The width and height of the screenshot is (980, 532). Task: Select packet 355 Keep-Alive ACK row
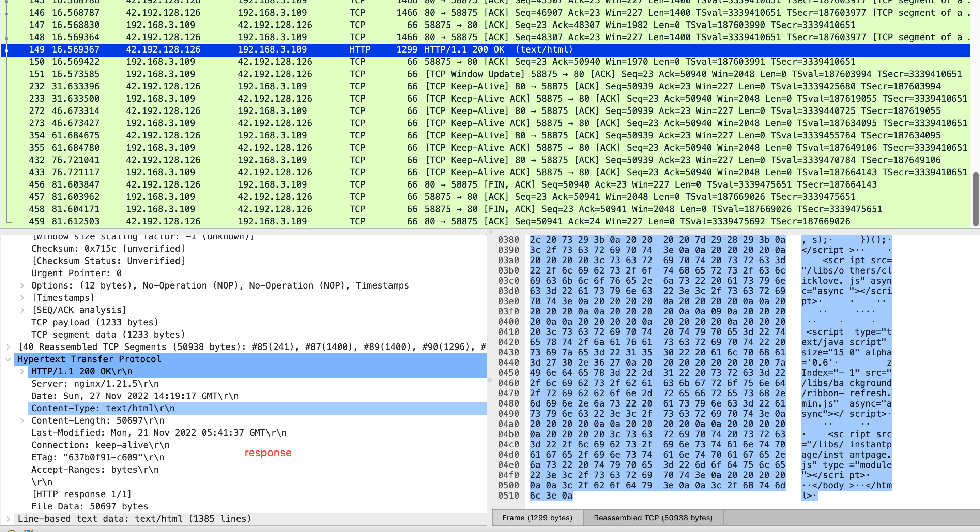pyautogui.click(x=485, y=148)
